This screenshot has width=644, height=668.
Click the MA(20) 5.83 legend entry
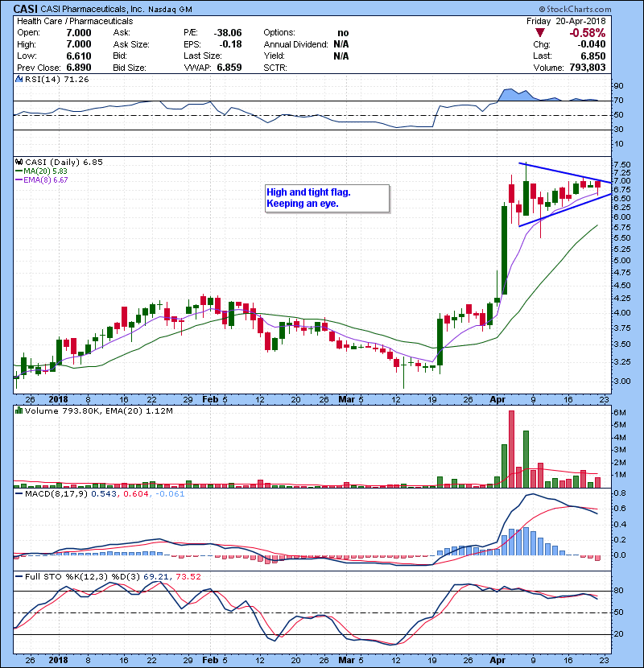42,171
